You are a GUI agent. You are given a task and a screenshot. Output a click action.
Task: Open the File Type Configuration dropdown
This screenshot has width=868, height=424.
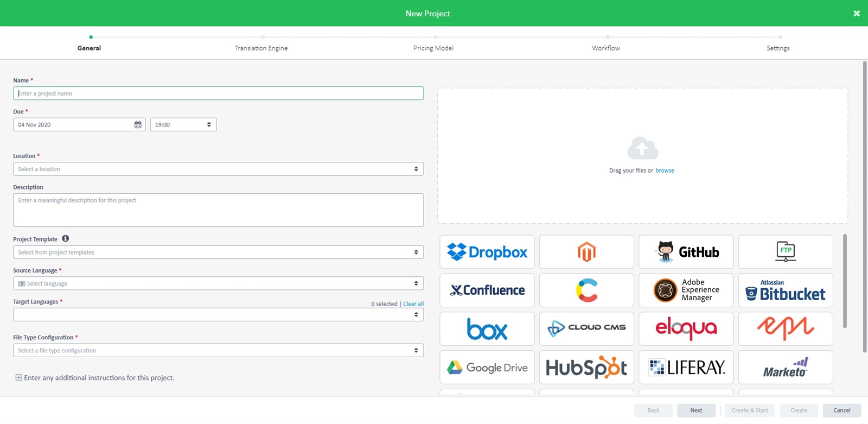218,351
